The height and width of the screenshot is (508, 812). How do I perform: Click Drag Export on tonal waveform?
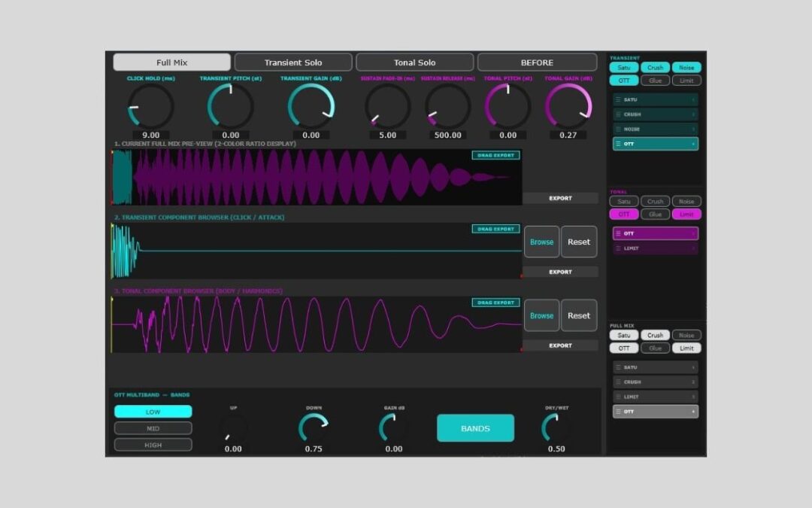tap(495, 303)
